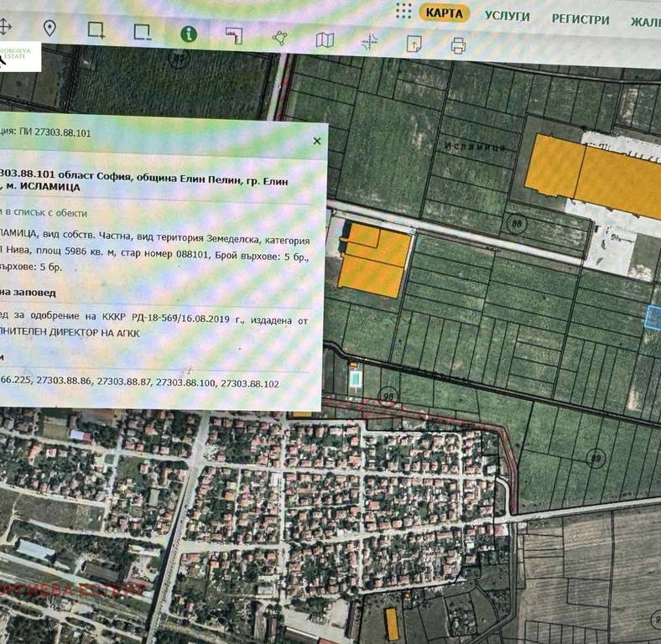Click the green information tool icon
661x644 pixels.
click(x=189, y=34)
